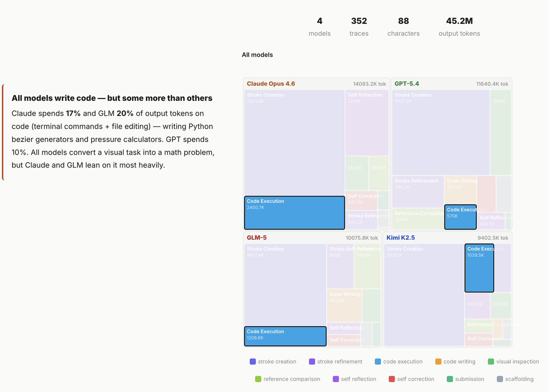Select Claude's Code Execution block (2400.7K)

294,212
